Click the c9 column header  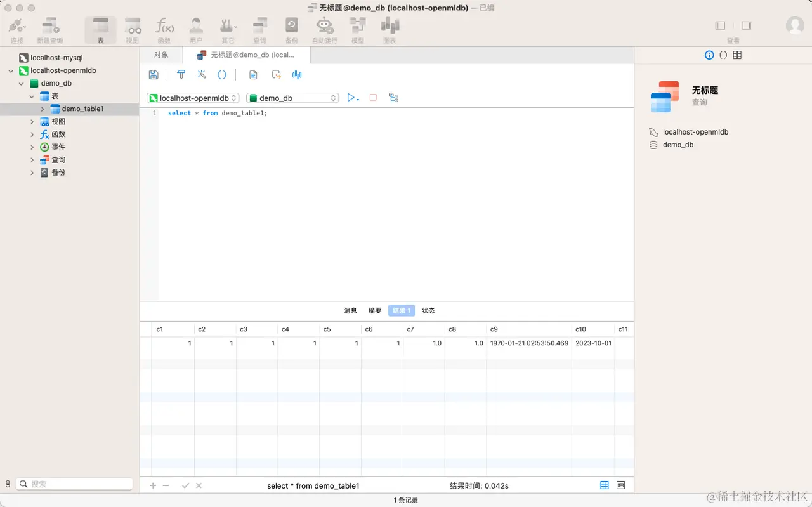[529, 329]
